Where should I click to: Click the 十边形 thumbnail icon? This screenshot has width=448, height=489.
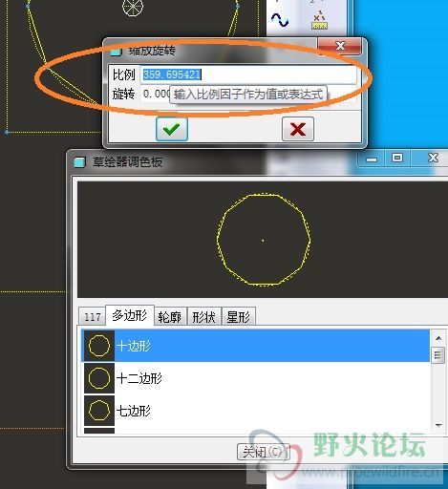pyautogui.click(x=99, y=346)
